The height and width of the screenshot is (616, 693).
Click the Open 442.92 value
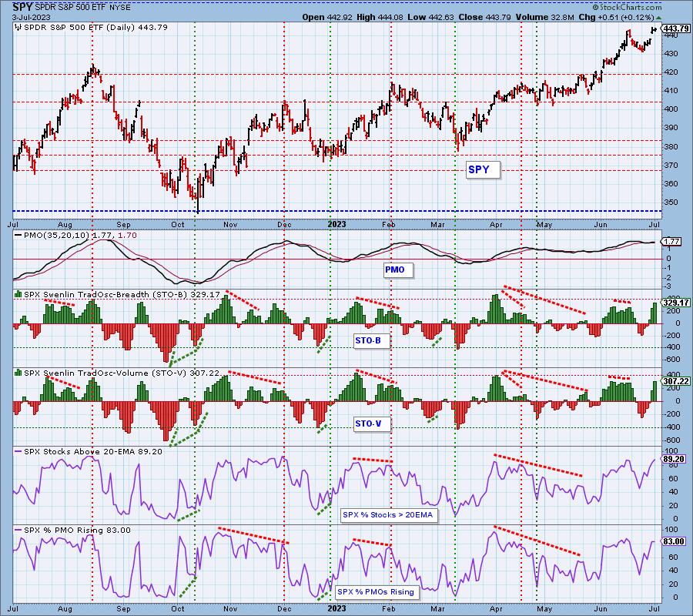(327, 18)
